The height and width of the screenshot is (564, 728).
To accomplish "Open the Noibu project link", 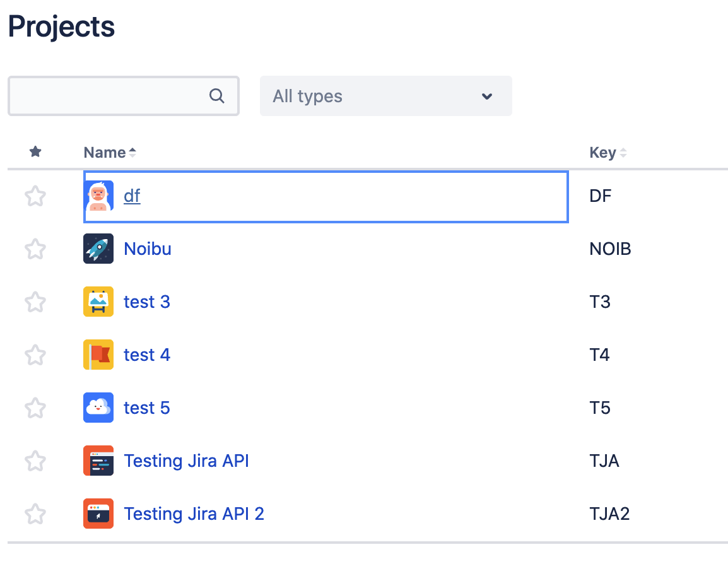I will (x=148, y=249).
